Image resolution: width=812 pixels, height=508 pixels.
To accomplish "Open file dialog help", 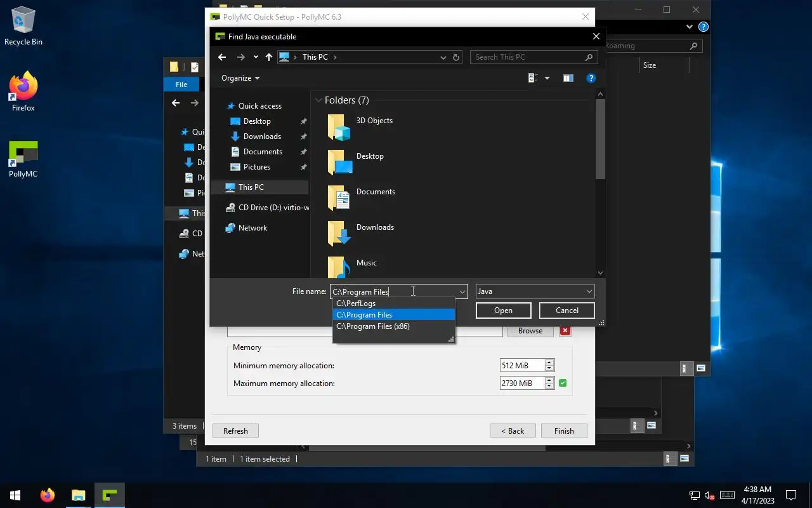I will point(591,78).
